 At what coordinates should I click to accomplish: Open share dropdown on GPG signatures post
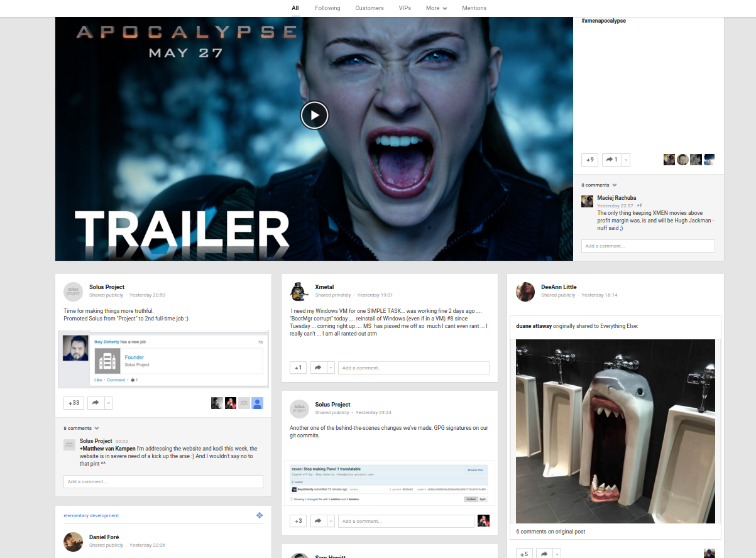(x=331, y=521)
